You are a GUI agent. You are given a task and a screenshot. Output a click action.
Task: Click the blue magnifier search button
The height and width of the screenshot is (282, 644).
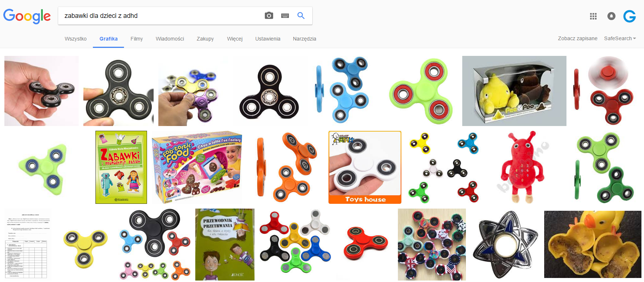[301, 16]
